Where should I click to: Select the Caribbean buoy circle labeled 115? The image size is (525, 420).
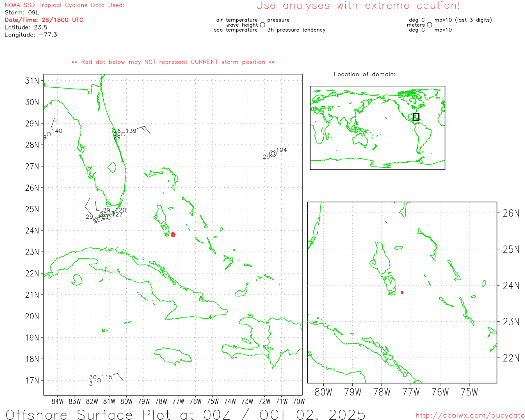(99, 380)
